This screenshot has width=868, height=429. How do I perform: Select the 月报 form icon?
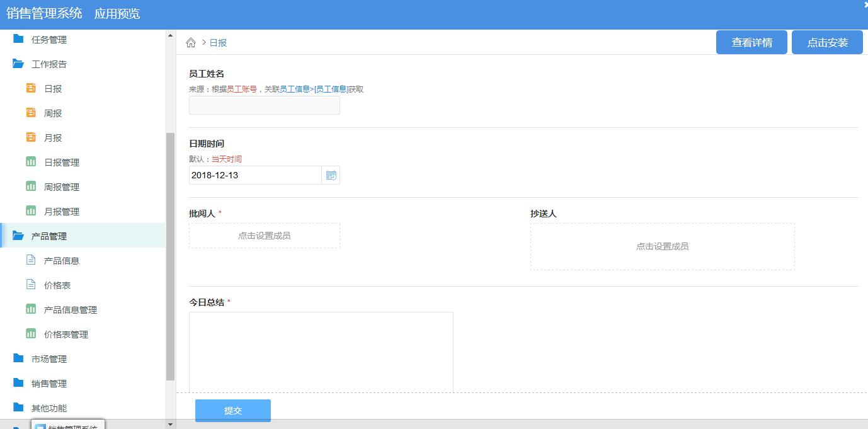[31, 137]
